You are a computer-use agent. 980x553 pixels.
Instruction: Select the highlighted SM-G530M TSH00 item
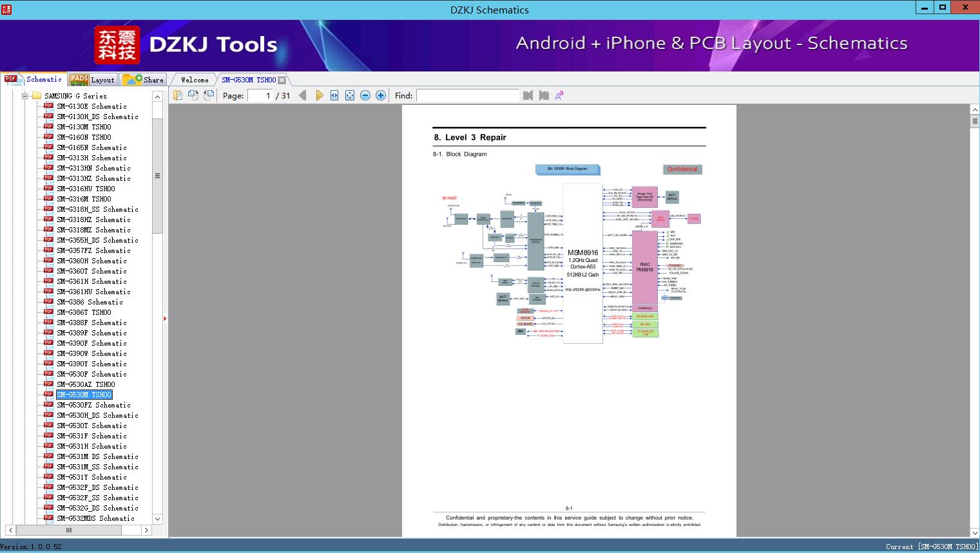84,395
